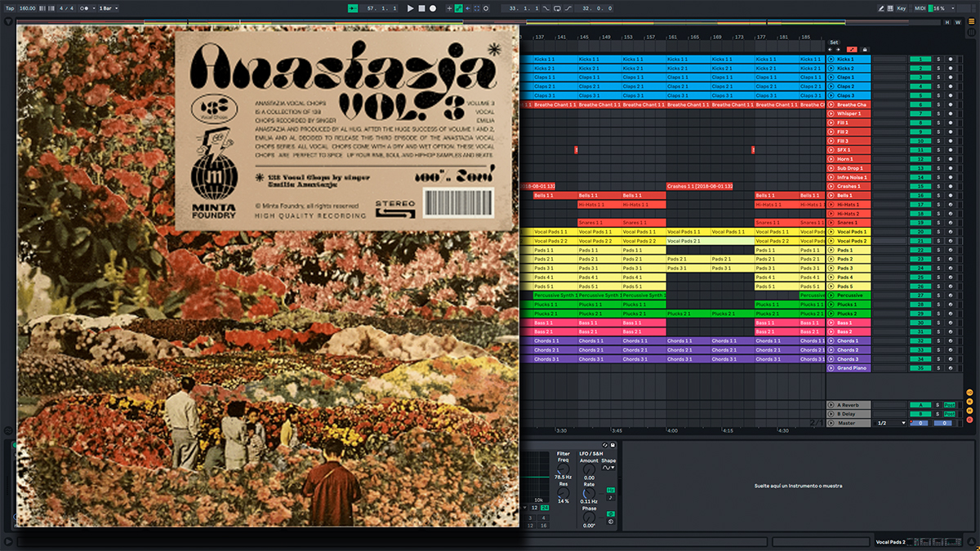Screen dimensions: 980x551
Task: Deactivate track 20 Vocal Pads 1
Action: 920,232
